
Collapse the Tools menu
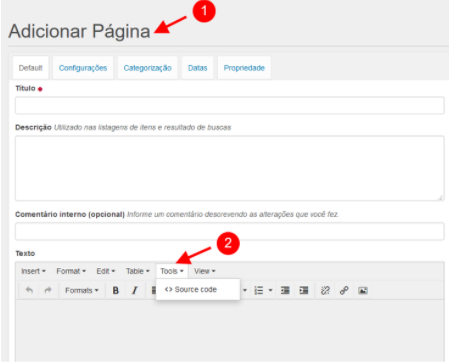(x=172, y=271)
